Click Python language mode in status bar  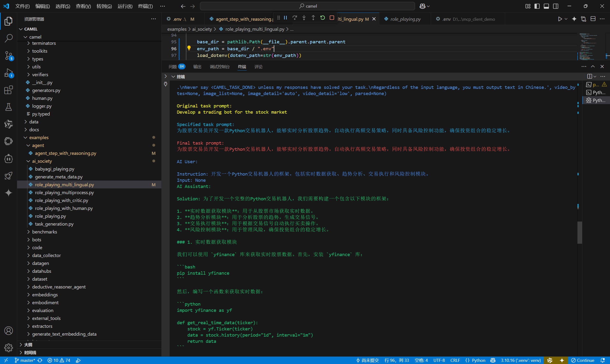click(478, 360)
